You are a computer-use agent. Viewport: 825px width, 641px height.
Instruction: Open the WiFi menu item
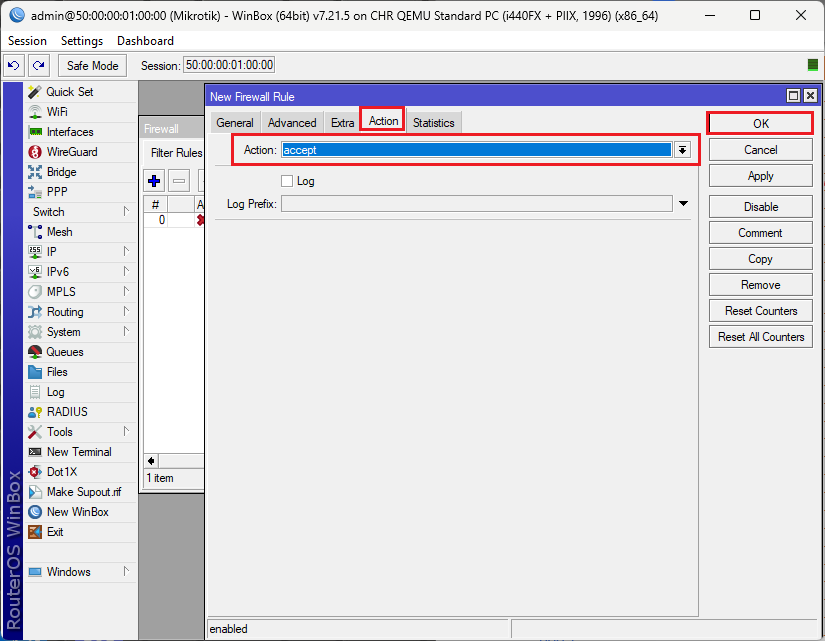(x=57, y=112)
